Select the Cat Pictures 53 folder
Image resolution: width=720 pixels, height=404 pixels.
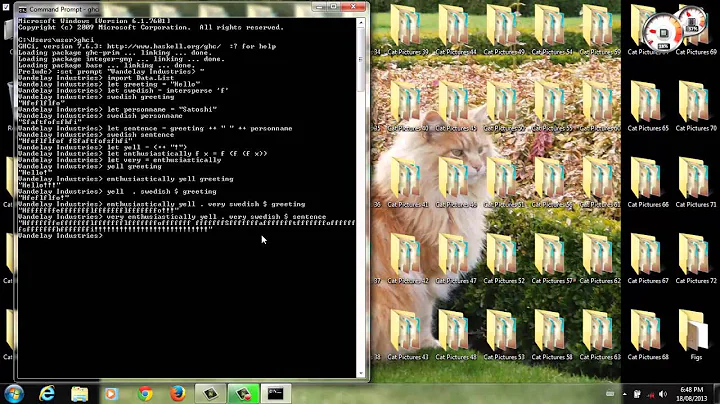coord(504,336)
